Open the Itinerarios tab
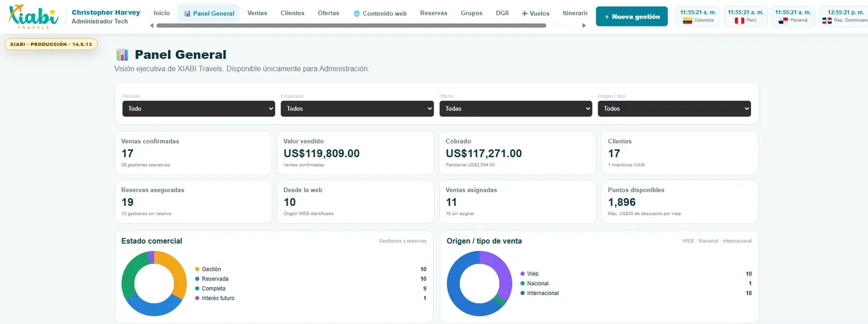This screenshot has width=868, height=324. pos(575,13)
